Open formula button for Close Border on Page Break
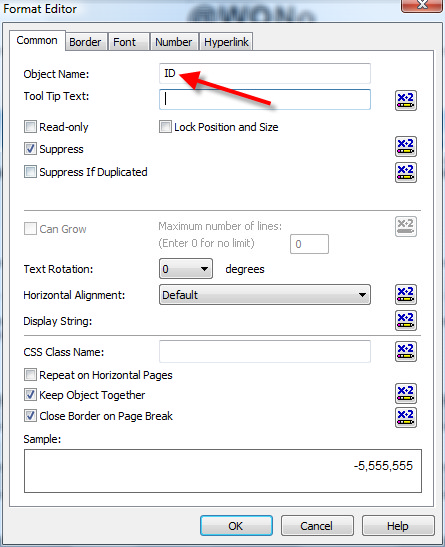Viewport: 445px width, 547px height. pos(406,417)
